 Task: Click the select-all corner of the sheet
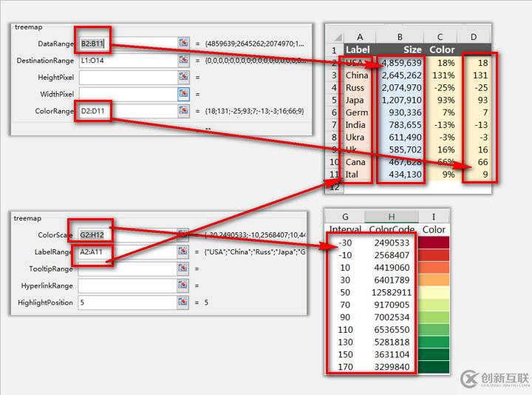(333, 36)
